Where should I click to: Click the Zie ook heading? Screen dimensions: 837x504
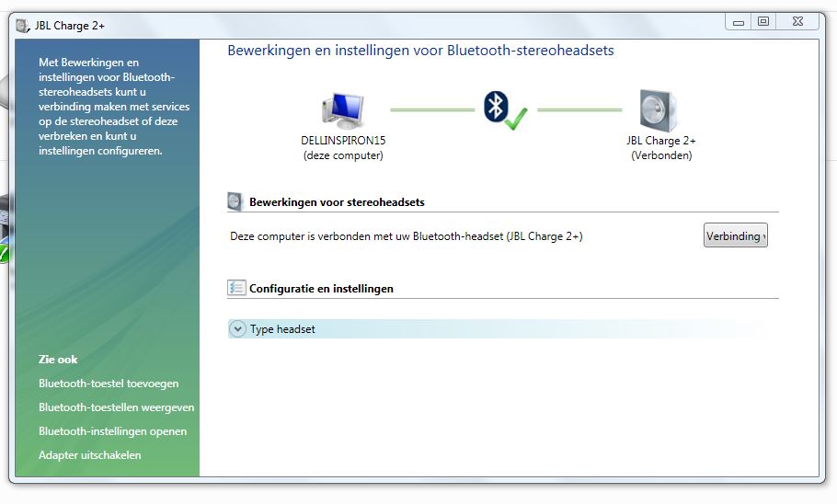point(58,360)
